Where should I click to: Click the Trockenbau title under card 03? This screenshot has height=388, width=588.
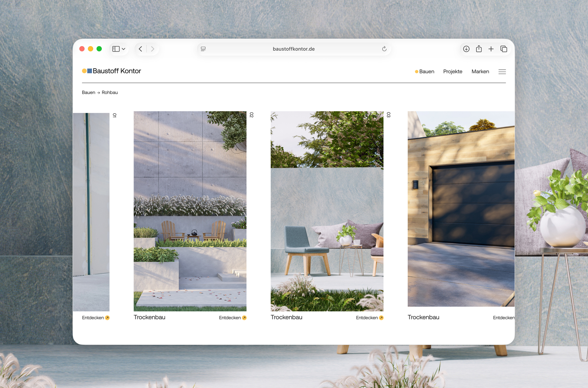(286, 317)
